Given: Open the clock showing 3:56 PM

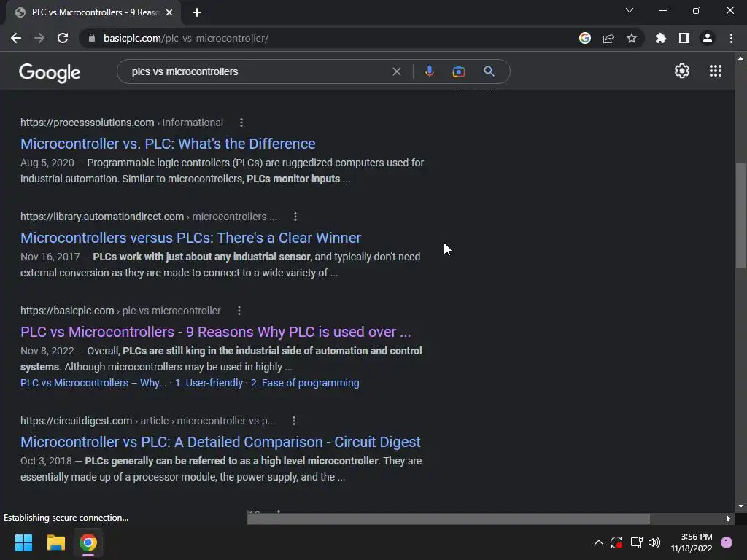Looking at the screenshot, I should pyautogui.click(x=692, y=542).
